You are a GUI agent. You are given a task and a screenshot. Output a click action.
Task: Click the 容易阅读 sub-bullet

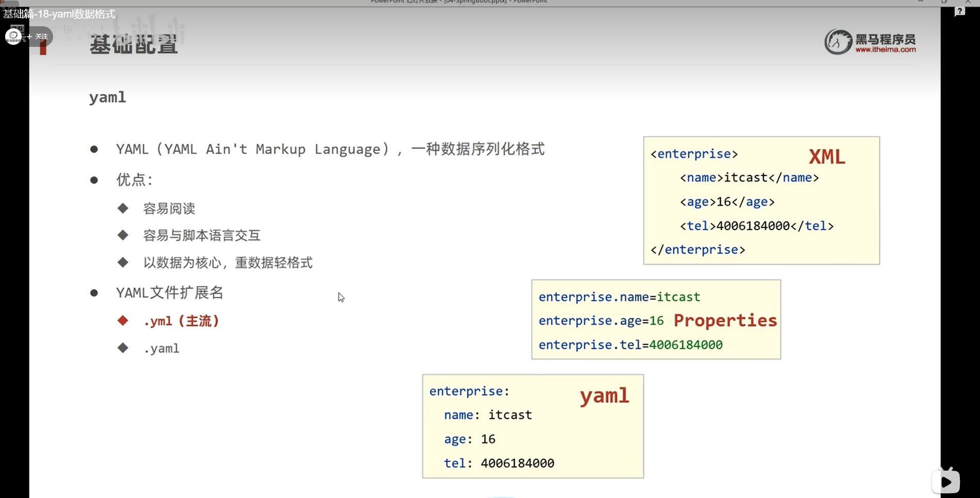(x=169, y=209)
